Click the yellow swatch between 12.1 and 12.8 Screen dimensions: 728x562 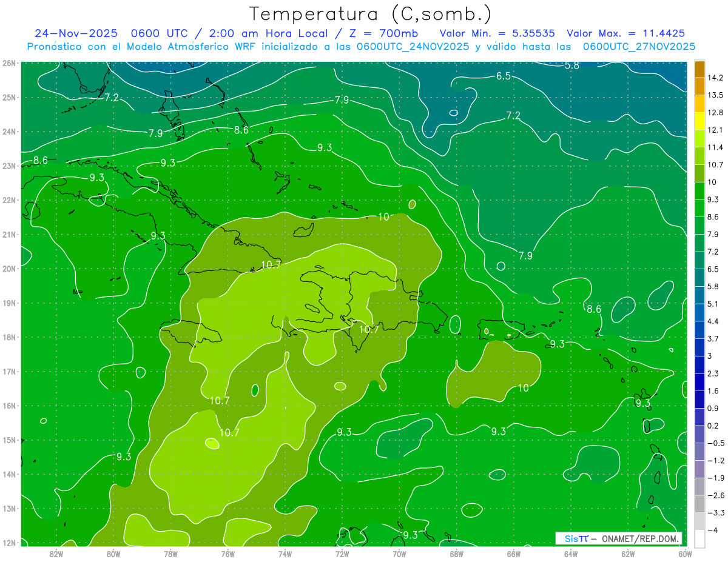tap(699, 121)
